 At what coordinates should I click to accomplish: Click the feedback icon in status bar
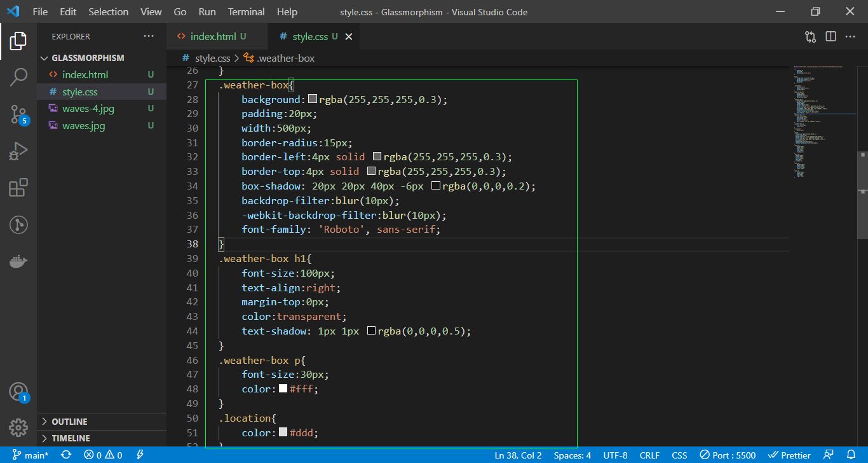828,455
